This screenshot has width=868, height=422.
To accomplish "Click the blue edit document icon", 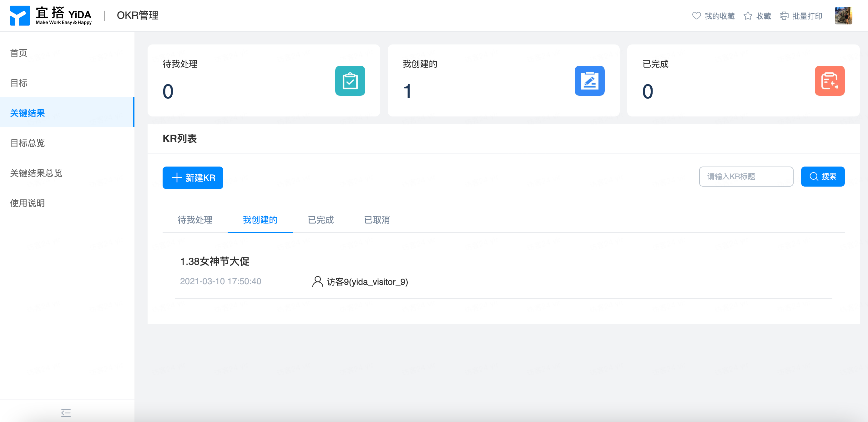I will (589, 81).
